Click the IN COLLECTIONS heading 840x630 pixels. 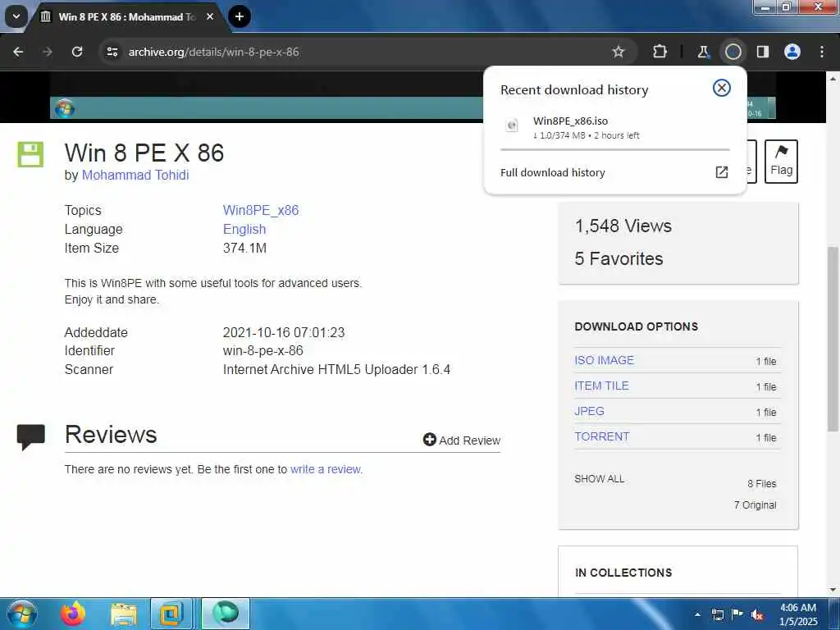coord(623,573)
